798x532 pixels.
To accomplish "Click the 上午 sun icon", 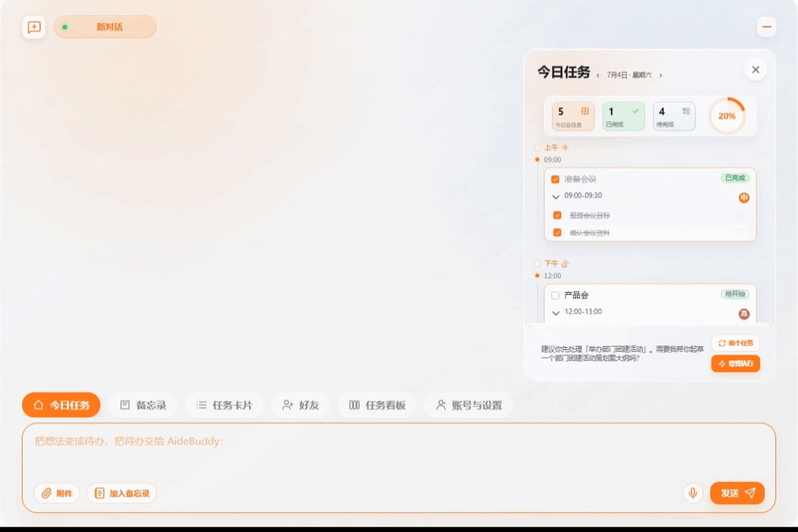I will 565,148.
